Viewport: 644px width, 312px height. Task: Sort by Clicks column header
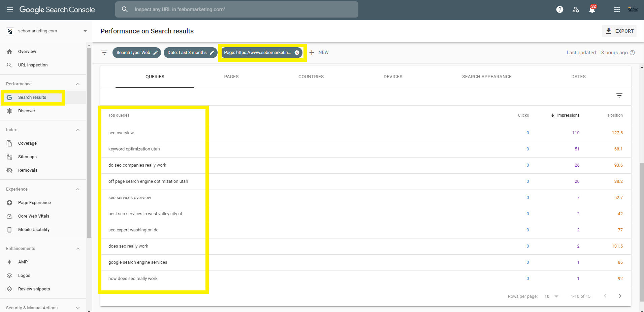(523, 115)
